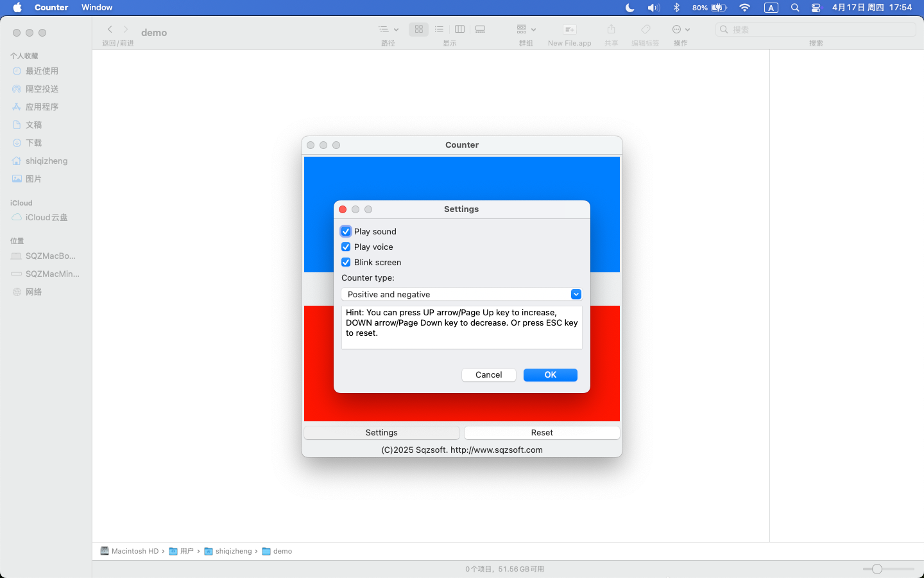Click the Cancel button in Settings
Screen dimensions: 924x578
click(x=489, y=375)
